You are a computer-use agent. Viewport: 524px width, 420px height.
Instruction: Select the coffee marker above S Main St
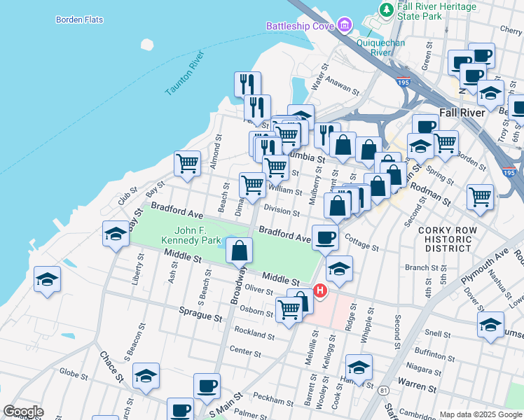pos(207,386)
